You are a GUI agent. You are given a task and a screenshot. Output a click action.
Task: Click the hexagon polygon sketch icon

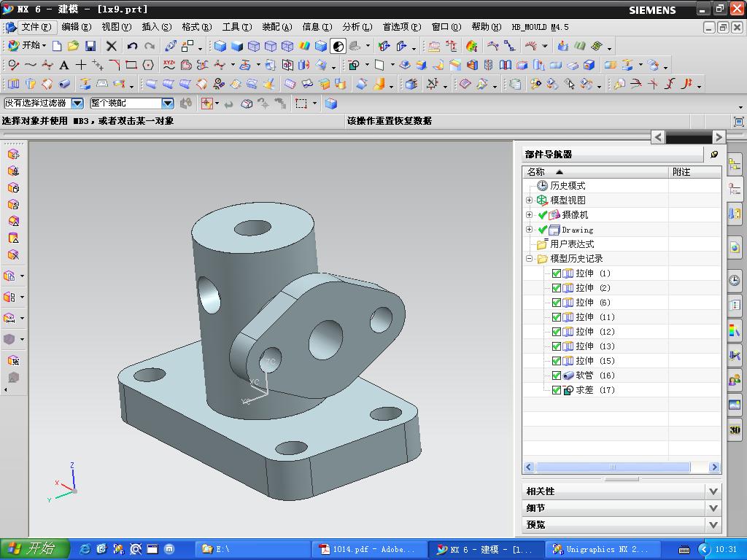(148, 65)
